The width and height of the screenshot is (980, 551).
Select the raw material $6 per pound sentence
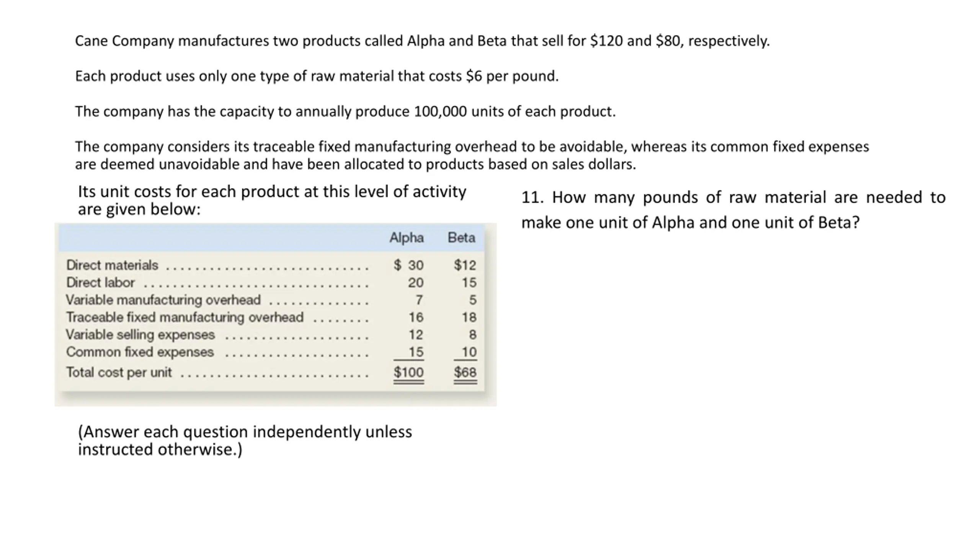[x=317, y=76]
